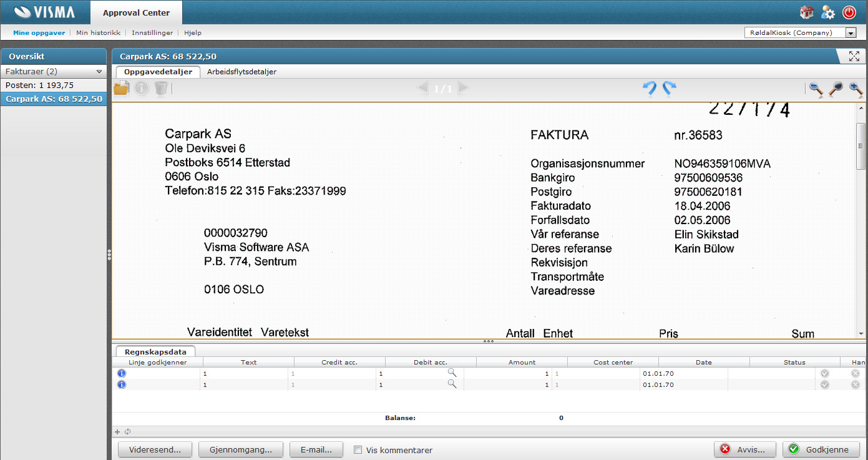
Task: Open Mine oppgaver menu
Action: [x=39, y=32]
